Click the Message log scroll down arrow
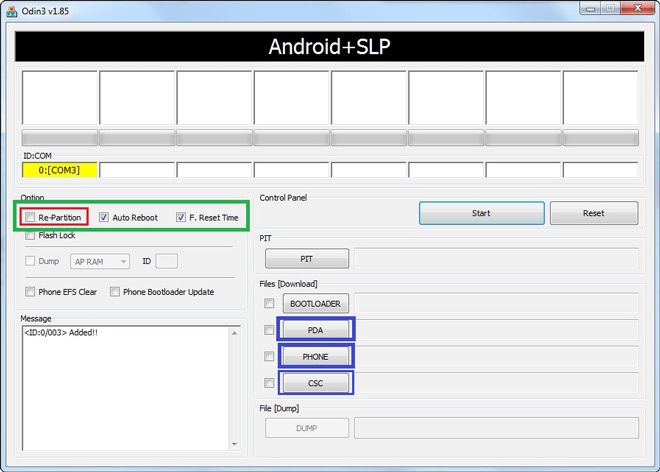660x472 pixels. (234, 444)
